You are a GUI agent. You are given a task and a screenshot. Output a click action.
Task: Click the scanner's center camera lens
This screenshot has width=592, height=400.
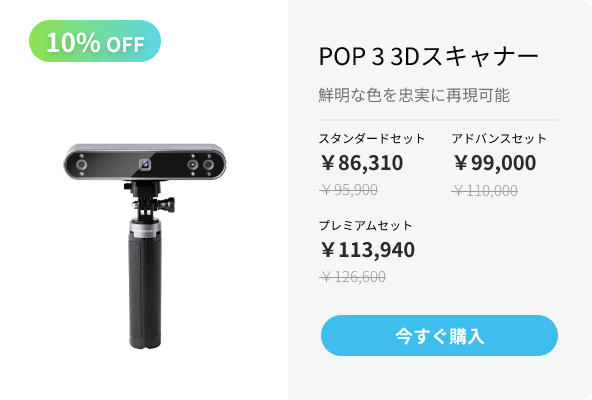click(145, 164)
